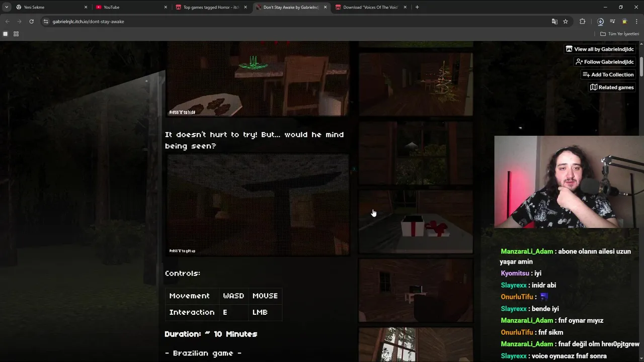Image resolution: width=644 pixels, height=362 pixels.
Task: Translate this page icon
Action: pos(554,22)
